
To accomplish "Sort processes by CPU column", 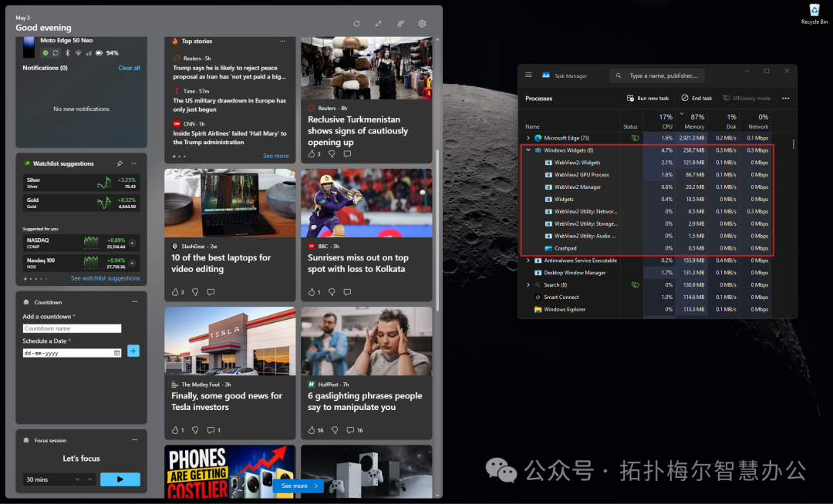I will point(659,121).
